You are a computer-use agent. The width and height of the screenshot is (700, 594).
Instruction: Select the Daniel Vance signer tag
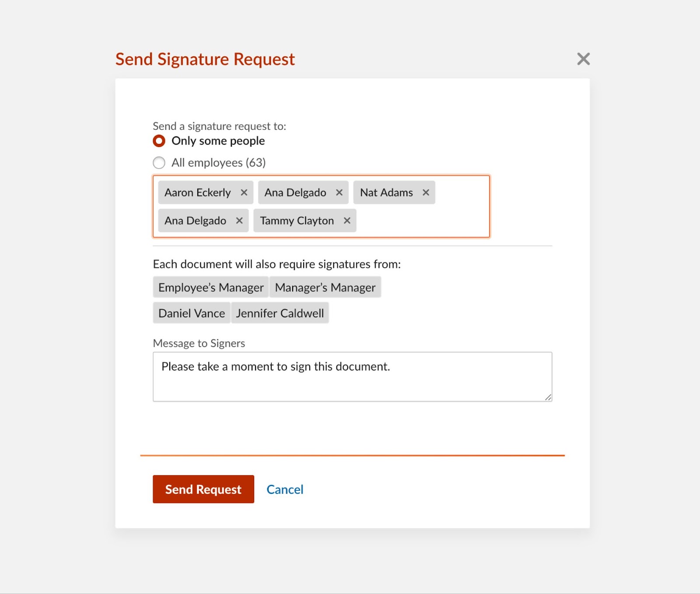click(192, 313)
